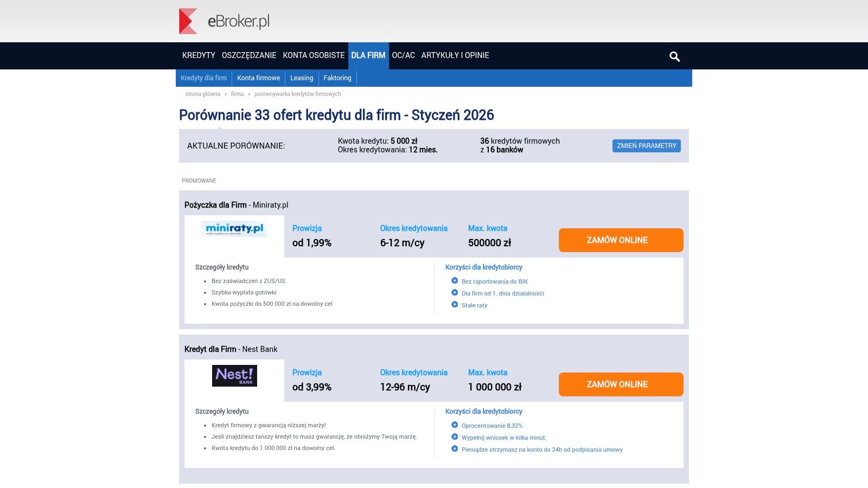The height and width of the screenshot is (488, 868).
Task: Select the DLA FIRM menu item
Action: pos(368,55)
